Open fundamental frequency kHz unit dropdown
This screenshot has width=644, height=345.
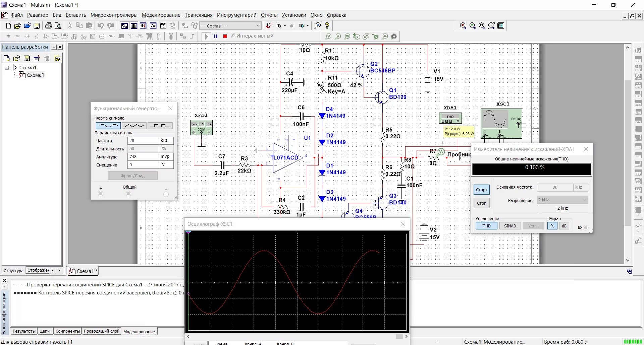(581, 188)
